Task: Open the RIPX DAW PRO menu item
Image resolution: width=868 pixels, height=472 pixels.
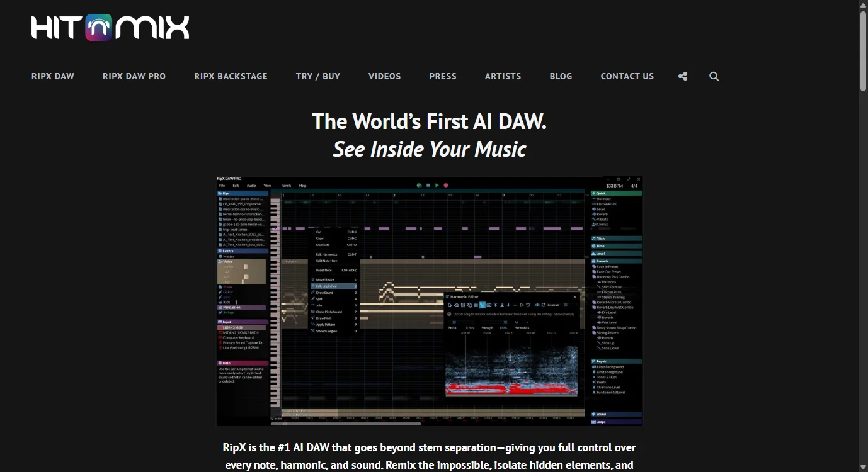Action: pos(134,76)
